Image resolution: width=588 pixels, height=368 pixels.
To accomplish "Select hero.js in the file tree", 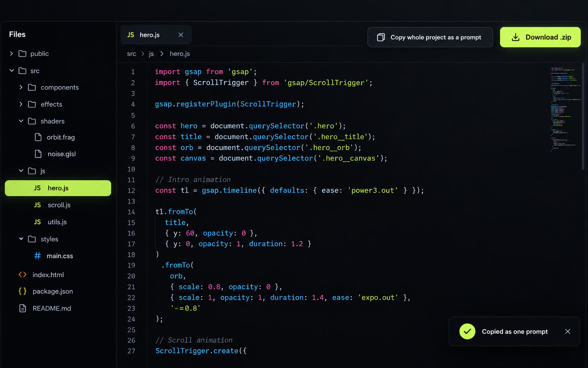I will tap(58, 188).
